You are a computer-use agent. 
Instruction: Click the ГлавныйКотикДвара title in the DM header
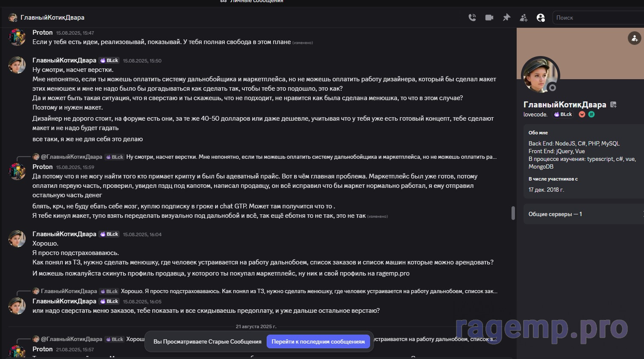(x=53, y=18)
